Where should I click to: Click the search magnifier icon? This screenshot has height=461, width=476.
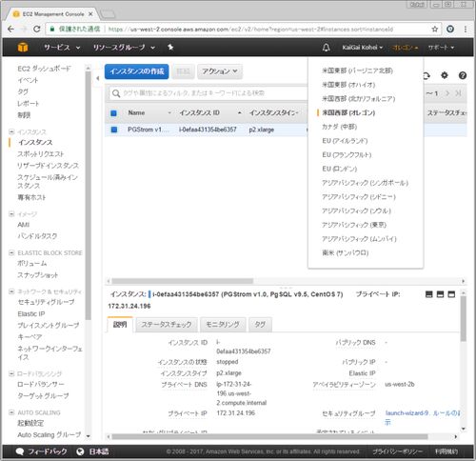(116, 93)
